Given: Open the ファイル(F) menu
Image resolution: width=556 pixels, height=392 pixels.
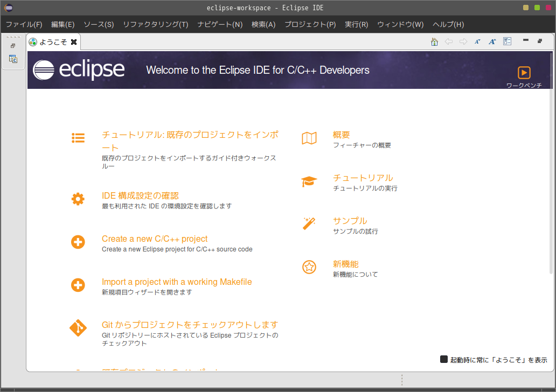Looking at the screenshot, I should click(24, 24).
